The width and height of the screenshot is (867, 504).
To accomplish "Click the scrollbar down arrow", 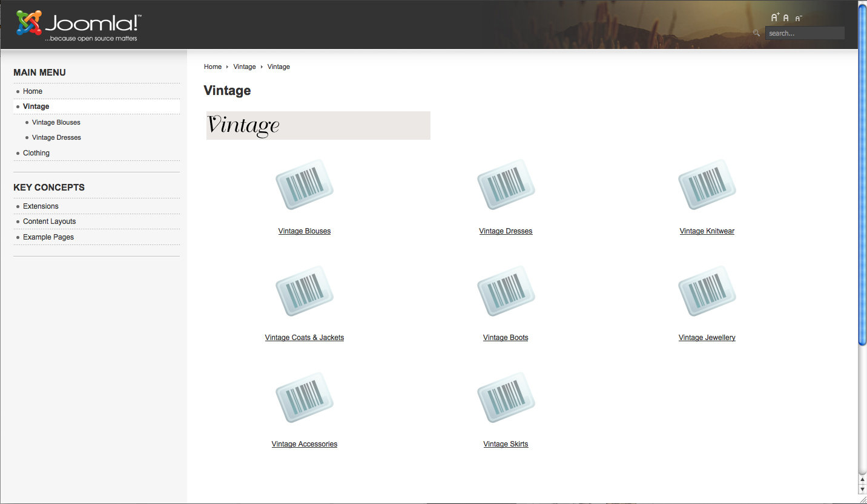I will (862, 488).
